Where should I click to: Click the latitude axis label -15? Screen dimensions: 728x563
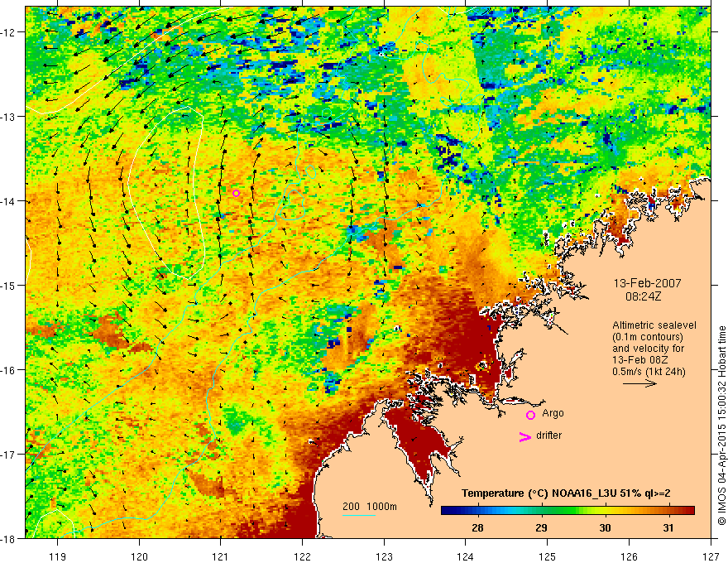(8, 285)
